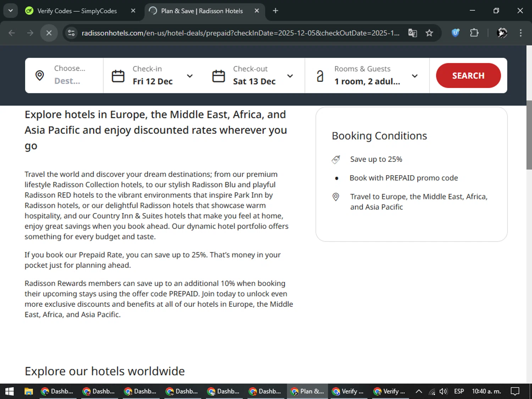Open the tab search dropdown
Screen dimensions: 532x399
pyautogui.click(x=11, y=11)
